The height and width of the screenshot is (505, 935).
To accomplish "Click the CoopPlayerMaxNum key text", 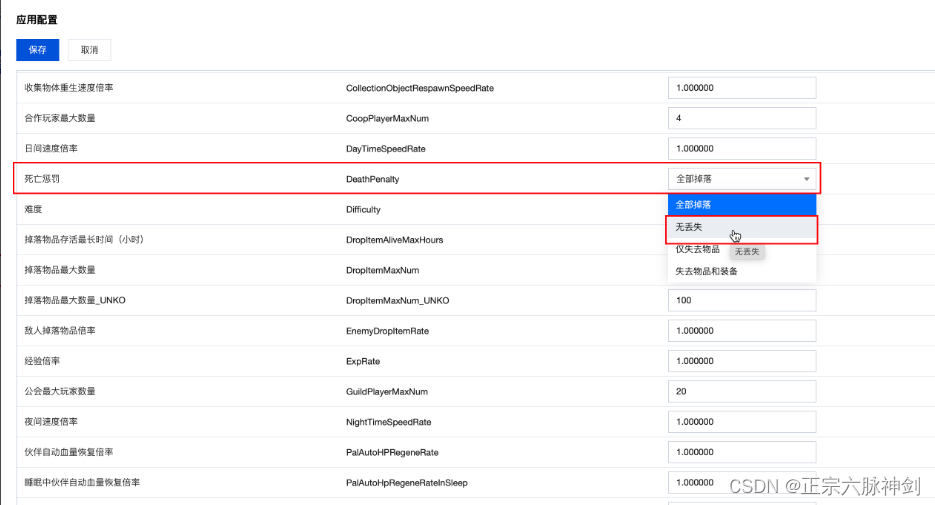I will pyautogui.click(x=387, y=119).
